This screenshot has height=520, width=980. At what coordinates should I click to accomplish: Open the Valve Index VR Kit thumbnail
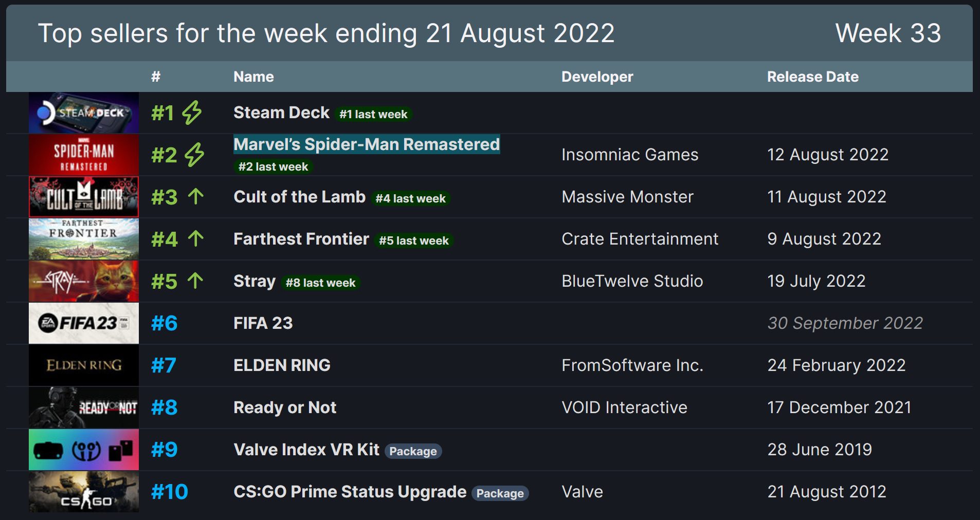[x=84, y=450]
